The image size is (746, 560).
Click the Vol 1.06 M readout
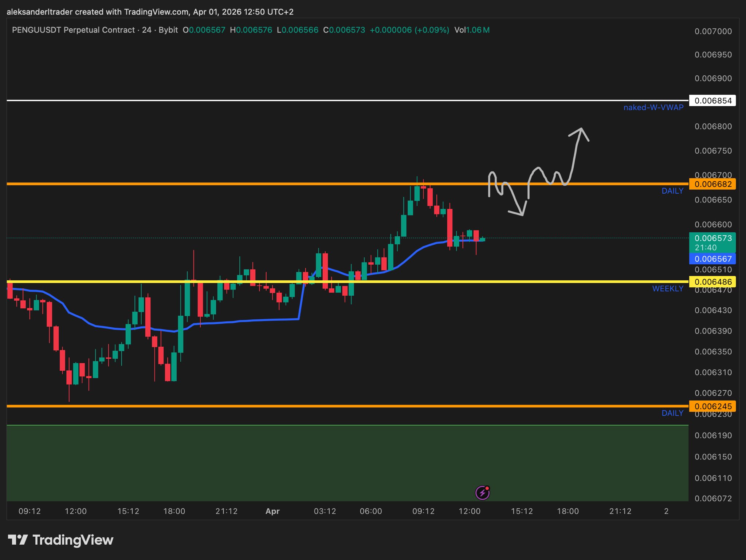(472, 30)
